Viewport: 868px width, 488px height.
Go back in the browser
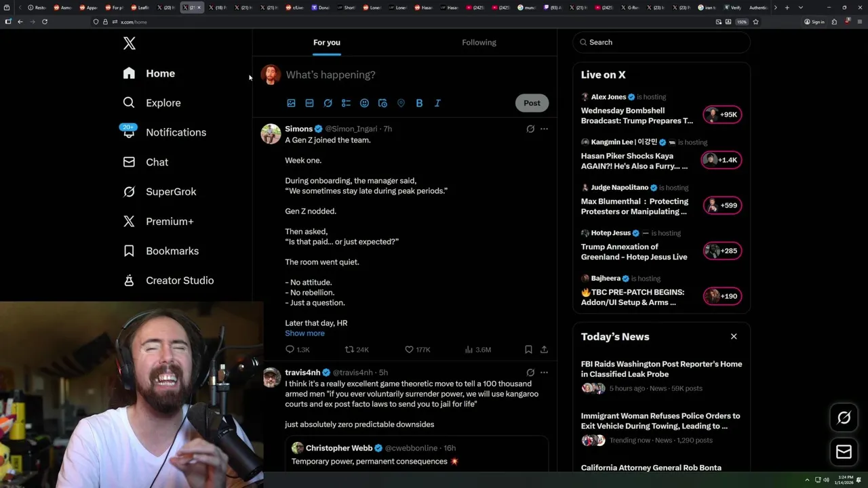[20, 22]
